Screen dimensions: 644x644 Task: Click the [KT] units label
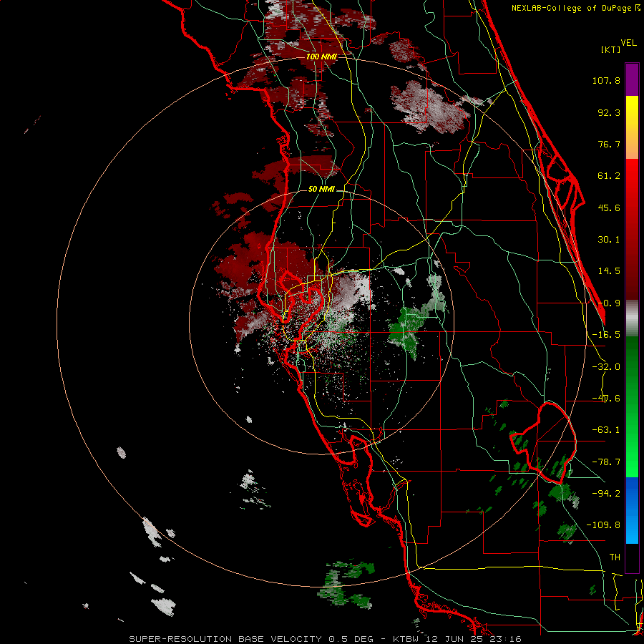pos(611,49)
